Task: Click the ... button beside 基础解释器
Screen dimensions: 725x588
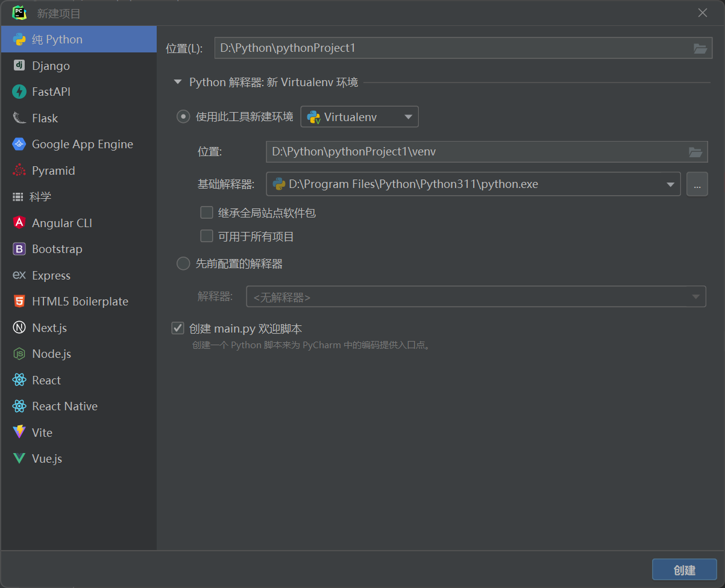Action: point(697,184)
